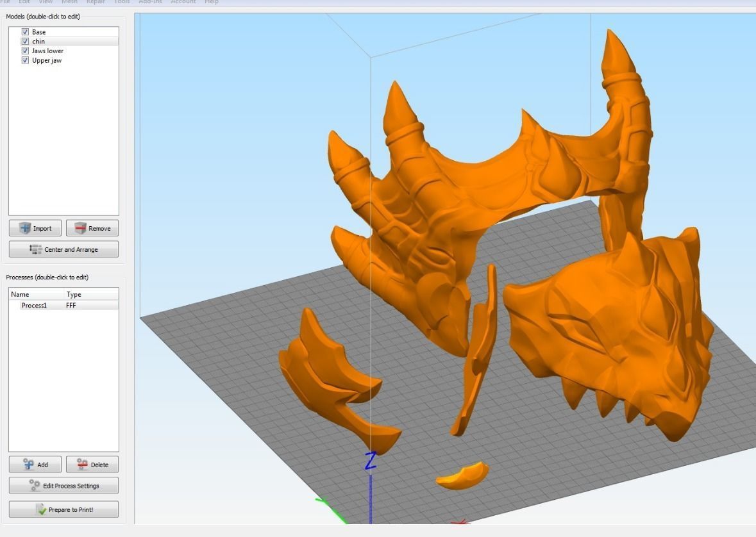Screen dimensions: 756x537
Task: Delete the selected process
Action: [92, 464]
